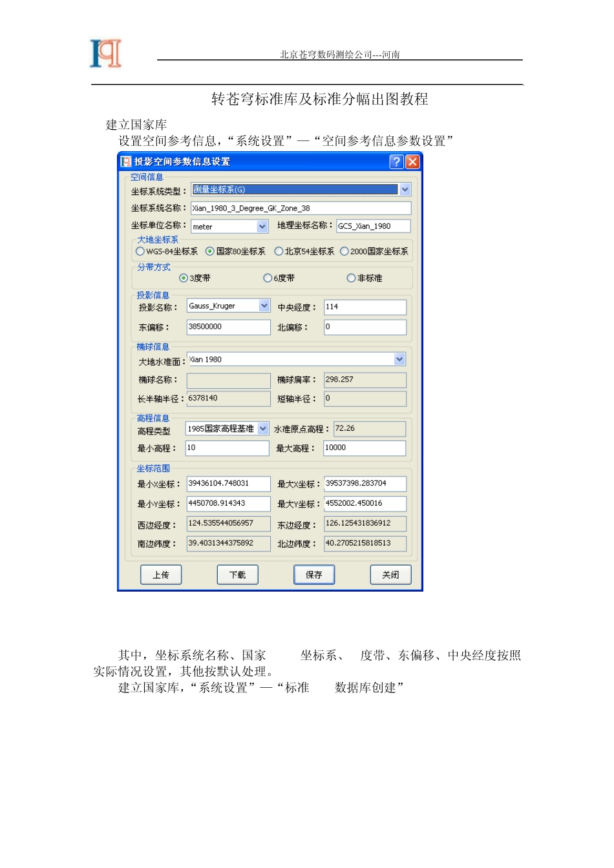Choose the 6度带 zoning option
This screenshot has width=614, height=868.
pos(268,278)
